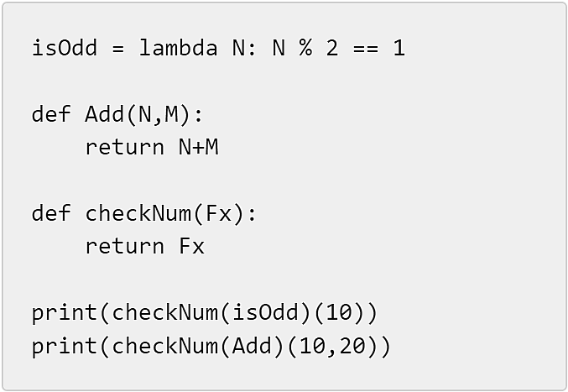568x392 pixels.
Task: Click Add argument inside second print line
Action: tap(252, 346)
